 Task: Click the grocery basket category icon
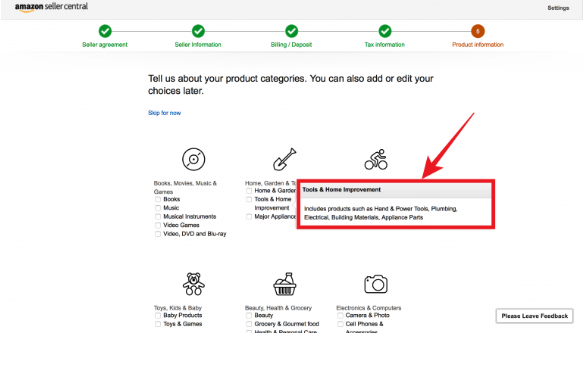[284, 284]
